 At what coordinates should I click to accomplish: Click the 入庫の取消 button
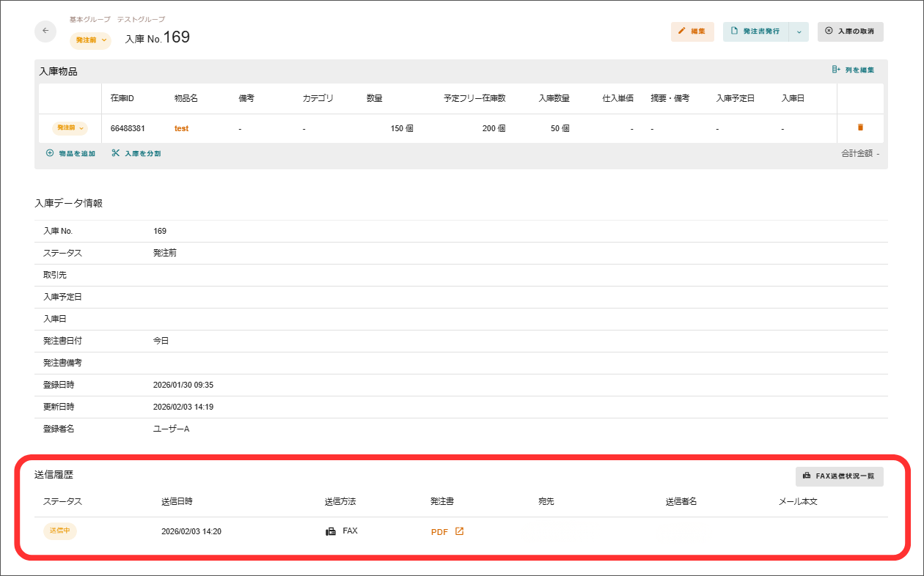[x=850, y=32]
